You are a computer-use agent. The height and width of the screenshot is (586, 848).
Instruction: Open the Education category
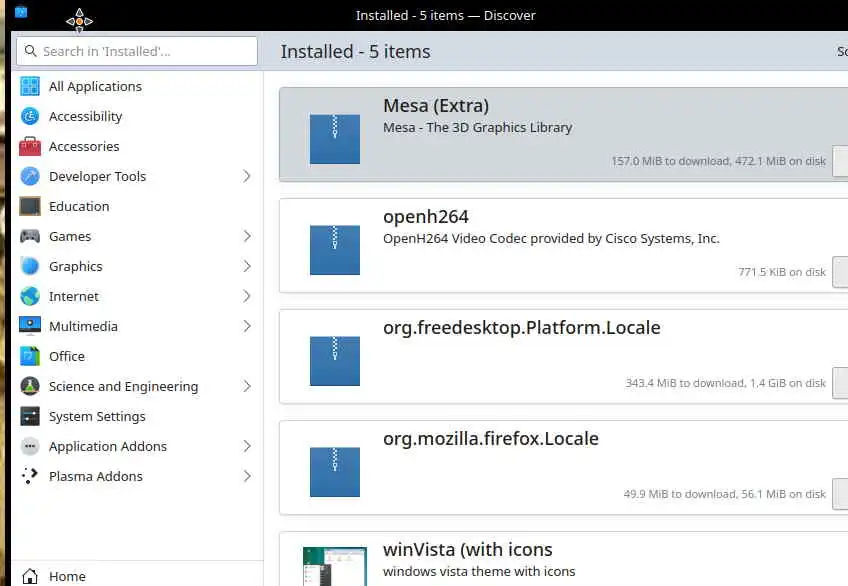pyautogui.click(x=79, y=206)
